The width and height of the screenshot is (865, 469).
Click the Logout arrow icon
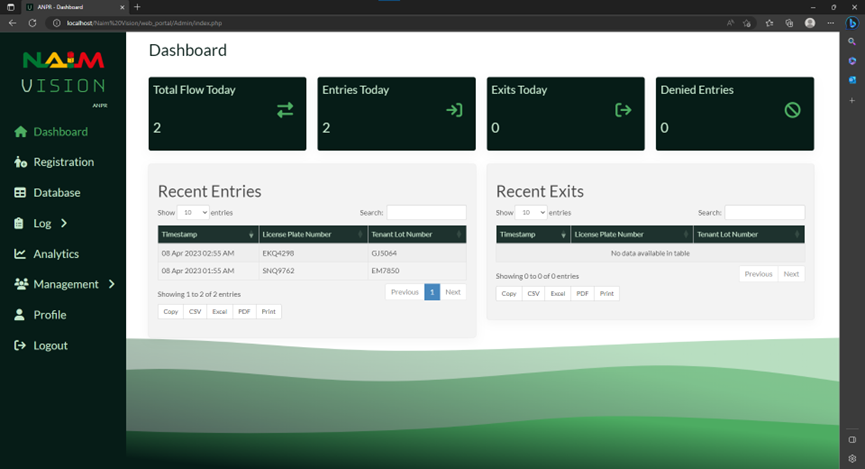click(20, 345)
